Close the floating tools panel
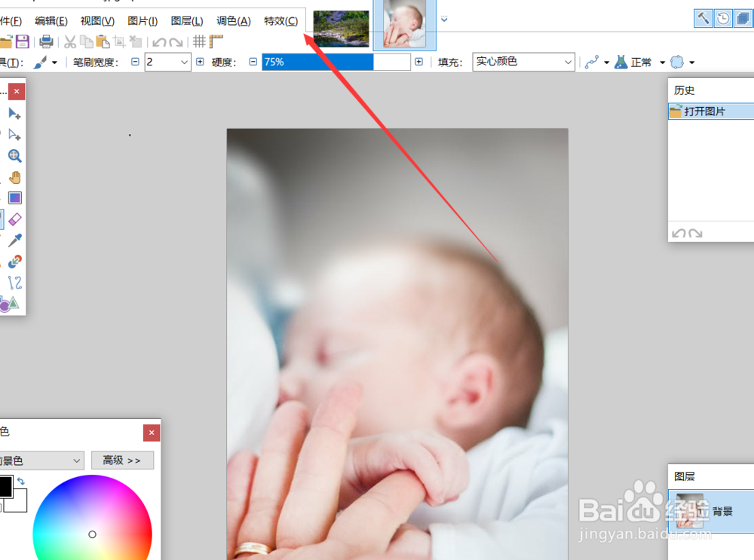 click(x=17, y=91)
